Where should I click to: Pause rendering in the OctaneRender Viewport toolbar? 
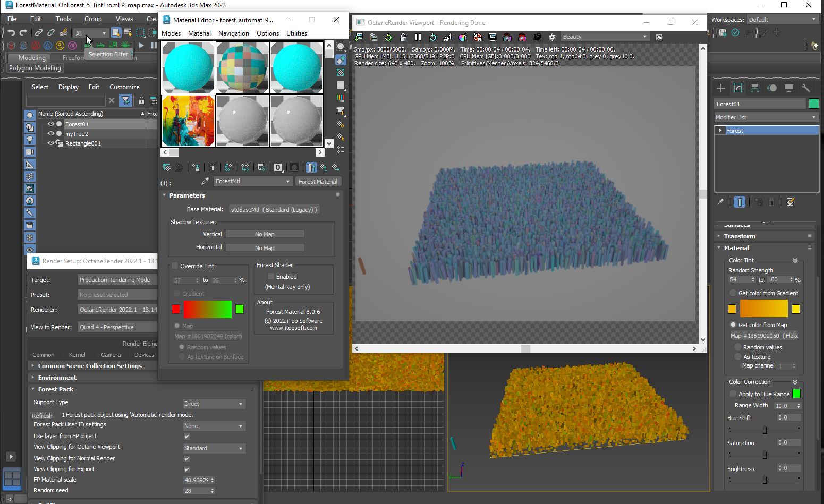click(x=418, y=37)
